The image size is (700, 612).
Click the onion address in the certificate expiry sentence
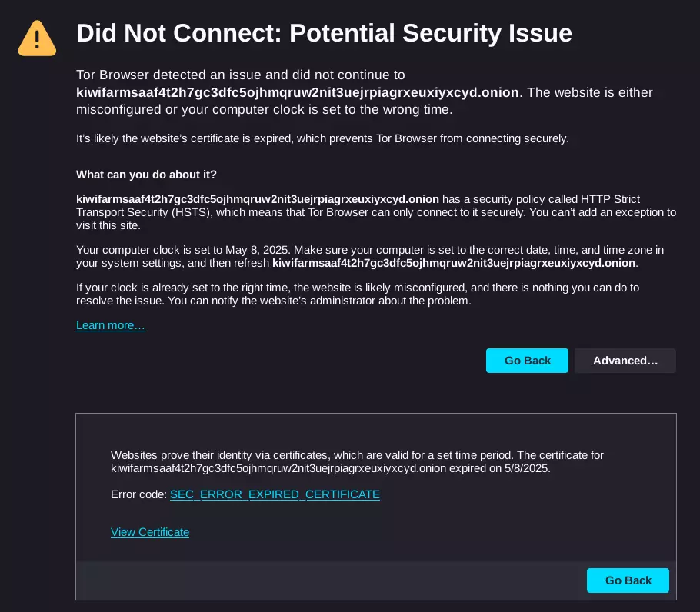[278, 468]
